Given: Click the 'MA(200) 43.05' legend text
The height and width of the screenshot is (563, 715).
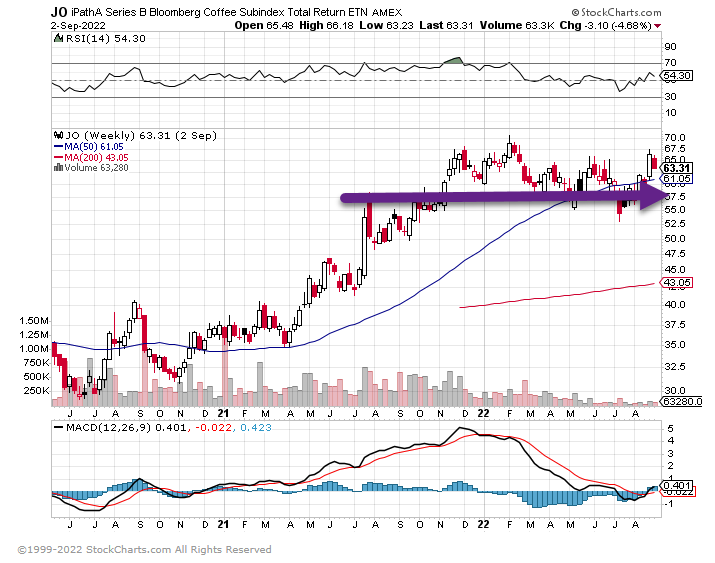Looking at the screenshot, I should [x=96, y=158].
